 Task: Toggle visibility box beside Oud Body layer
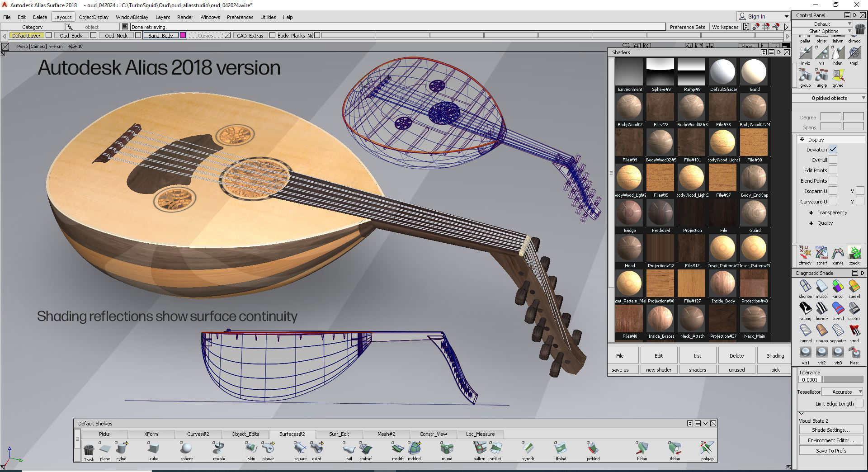(x=93, y=35)
